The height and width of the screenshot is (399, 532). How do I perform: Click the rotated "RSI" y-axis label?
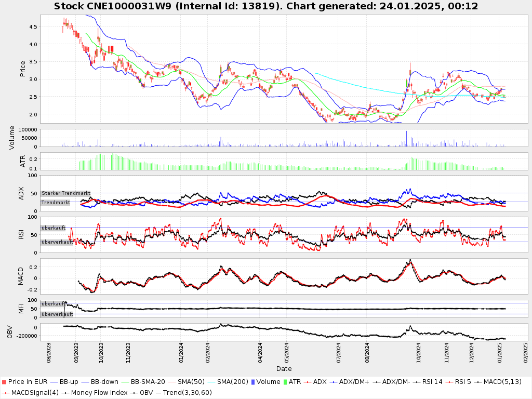coord(21,234)
